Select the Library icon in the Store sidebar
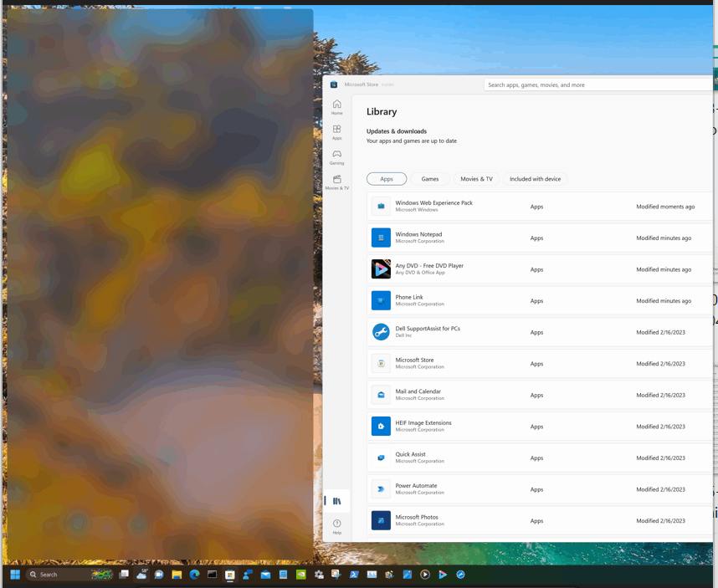718x588 pixels. (337, 501)
